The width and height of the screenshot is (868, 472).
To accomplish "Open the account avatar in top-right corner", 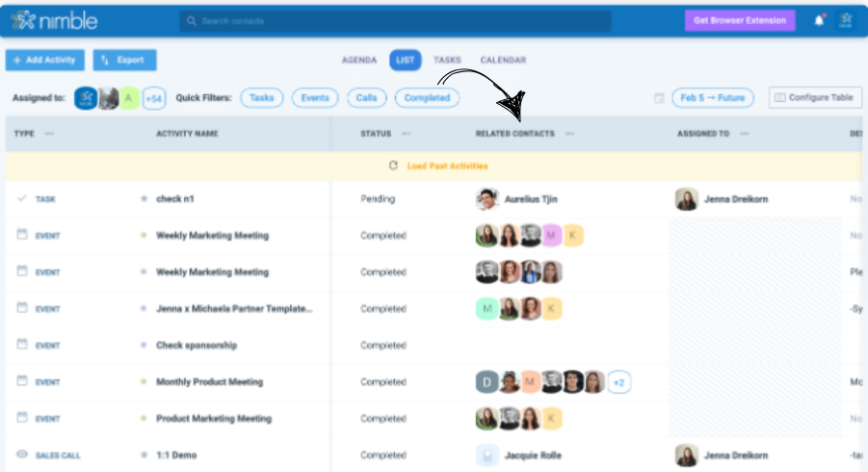I will [x=846, y=20].
